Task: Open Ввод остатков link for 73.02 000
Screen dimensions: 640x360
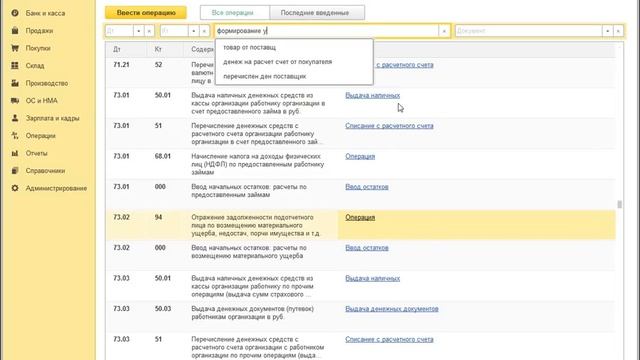Action: click(367, 248)
